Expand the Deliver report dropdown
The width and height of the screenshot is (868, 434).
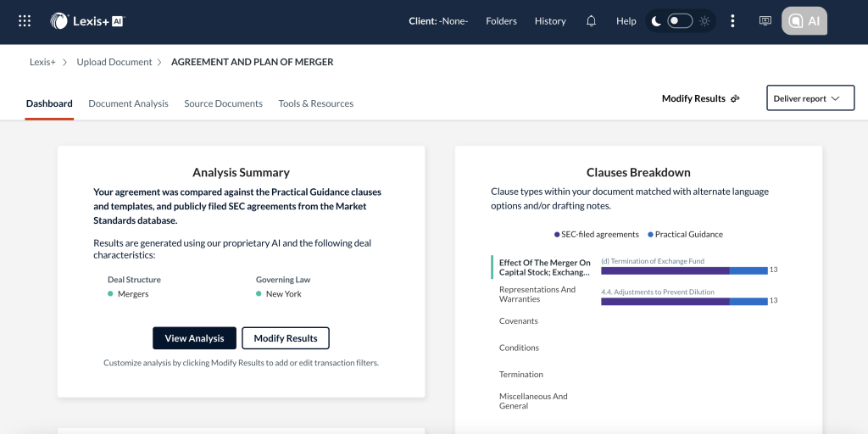(x=806, y=98)
